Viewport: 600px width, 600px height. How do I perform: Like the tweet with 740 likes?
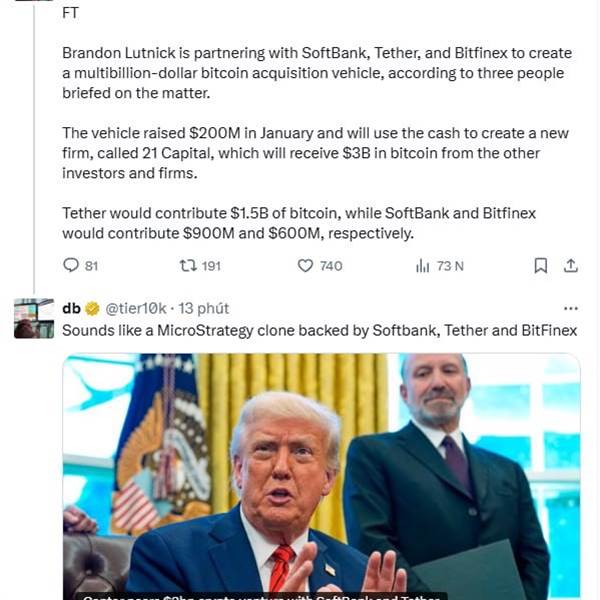click(x=305, y=266)
